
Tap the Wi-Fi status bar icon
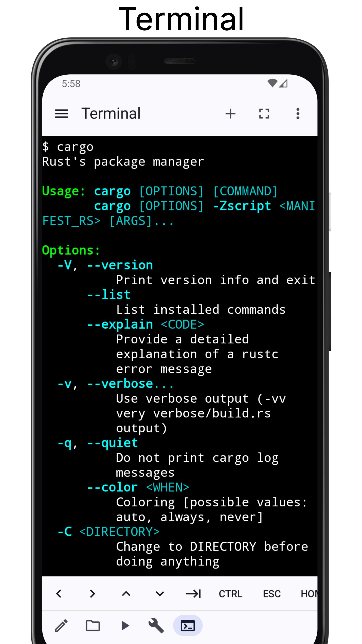click(x=272, y=83)
